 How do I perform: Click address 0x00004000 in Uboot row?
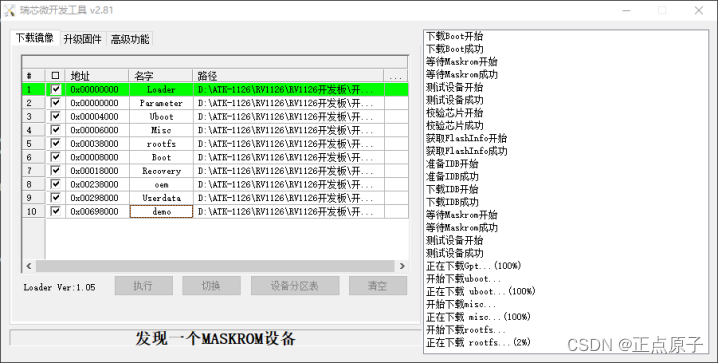[x=94, y=116]
